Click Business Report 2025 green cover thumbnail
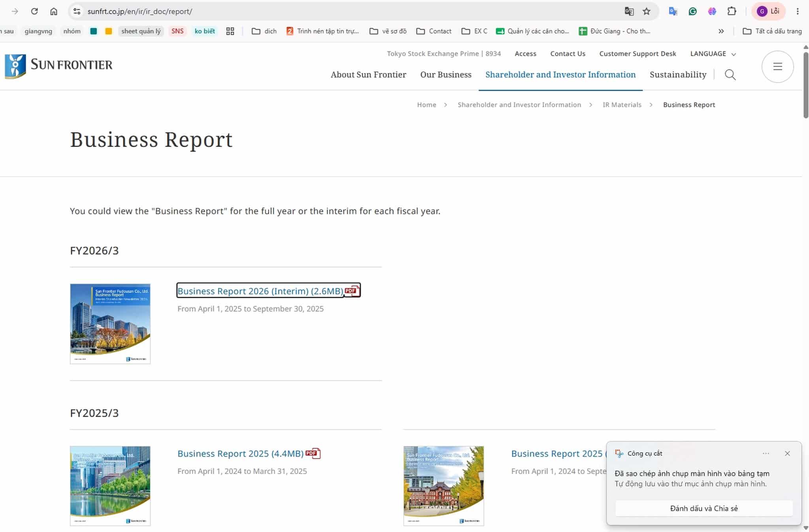Image resolution: width=809 pixels, height=532 pixels. 110,486
